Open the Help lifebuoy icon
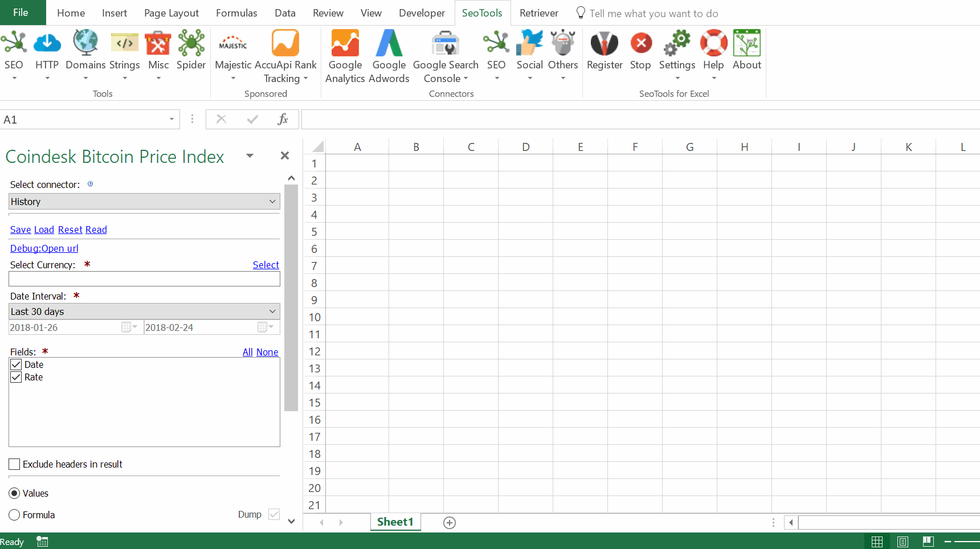 (x=714, y=43)
